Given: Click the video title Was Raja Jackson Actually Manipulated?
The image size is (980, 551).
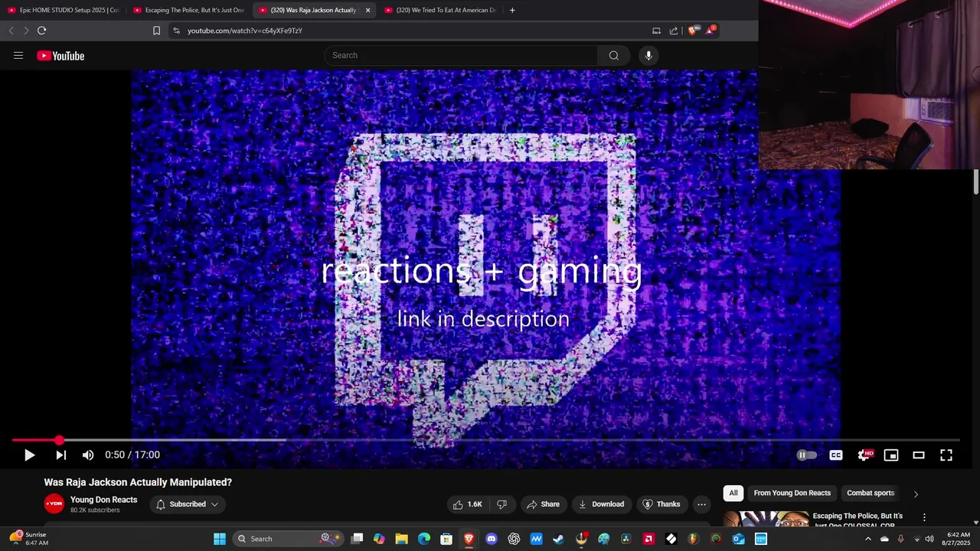Looking at the screenshot, I should 138,482.
